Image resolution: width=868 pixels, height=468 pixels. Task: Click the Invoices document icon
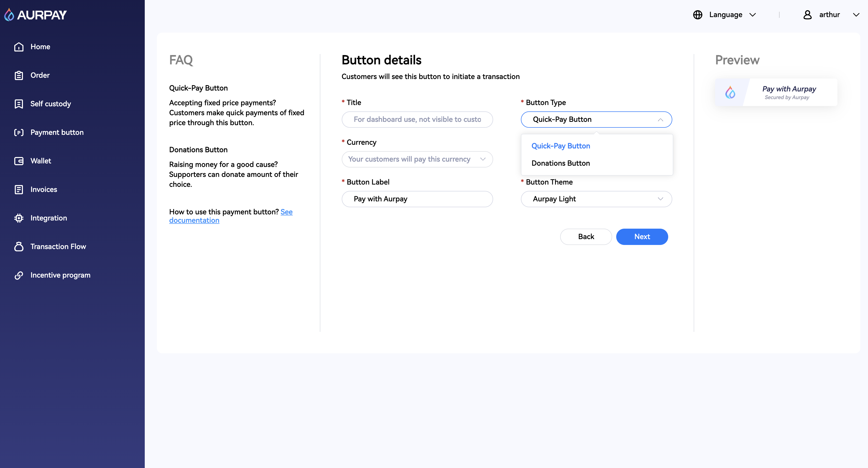coord(19,190)
